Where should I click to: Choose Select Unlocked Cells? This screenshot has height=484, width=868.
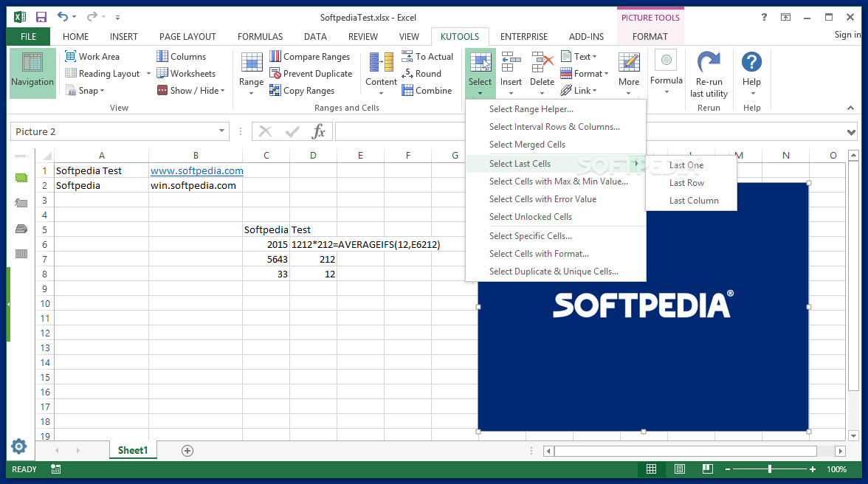coord(556,217)
